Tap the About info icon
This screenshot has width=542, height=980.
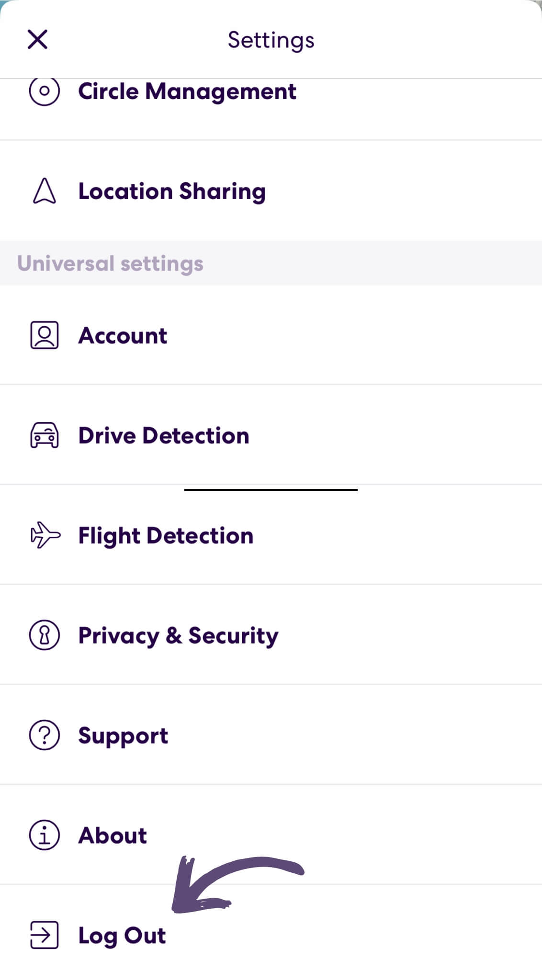[x=44, y=835]
